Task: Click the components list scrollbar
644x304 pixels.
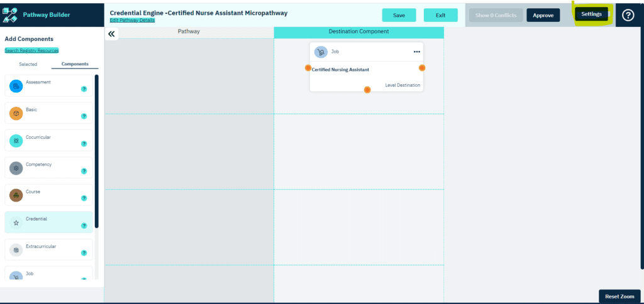Action: 96,151
